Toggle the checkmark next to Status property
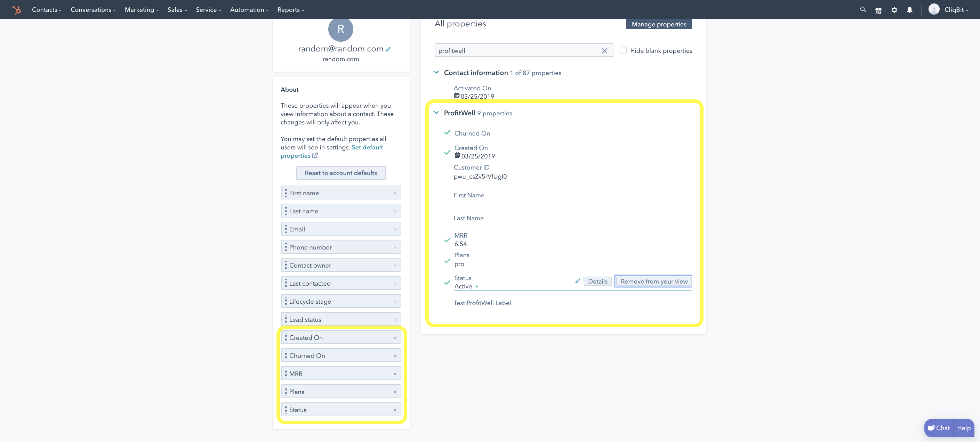This screenshot has height=442, width=980. click(447, 283)
